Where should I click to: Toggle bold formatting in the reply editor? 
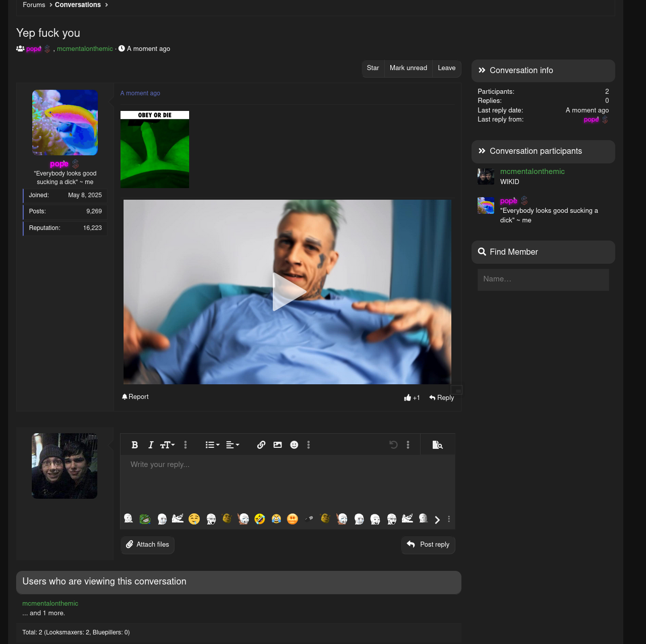(135, 445)
